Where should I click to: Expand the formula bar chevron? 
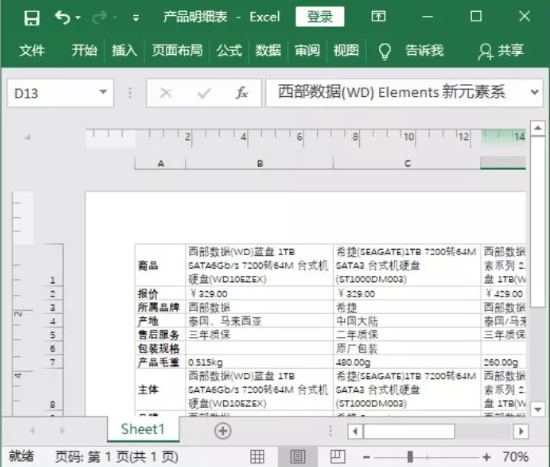[x=535, y=92]
